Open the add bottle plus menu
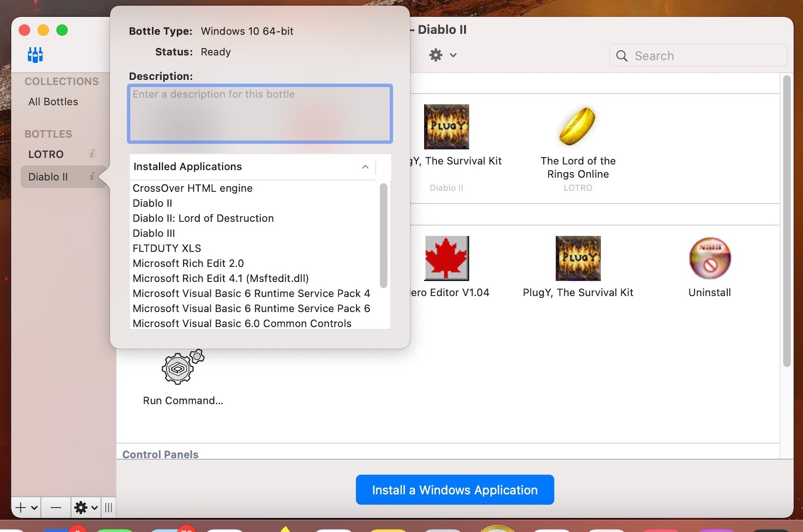Viewport: 803px width, 532px height. (26, 507)
